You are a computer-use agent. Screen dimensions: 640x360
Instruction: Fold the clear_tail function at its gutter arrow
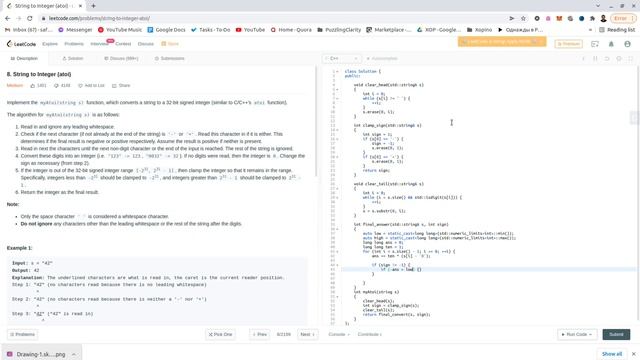point(337,189)
